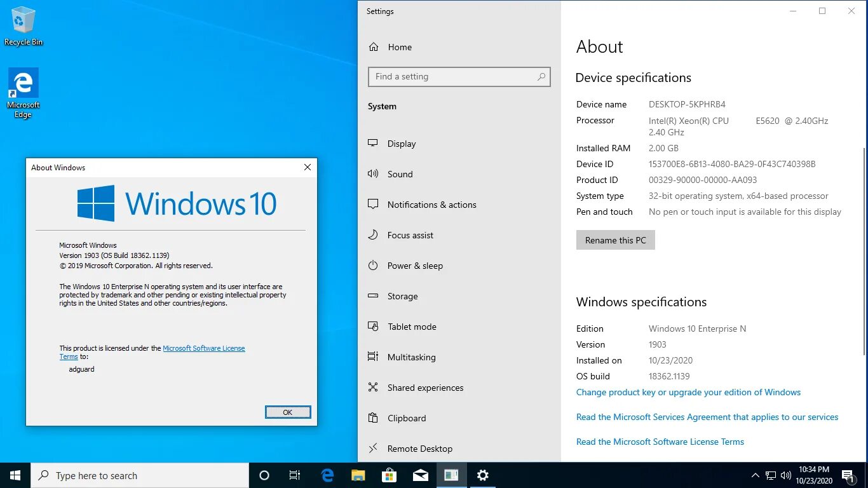868x488 pixels.
Task: Open the Windows Start menu
Action: tap(15, 475)
